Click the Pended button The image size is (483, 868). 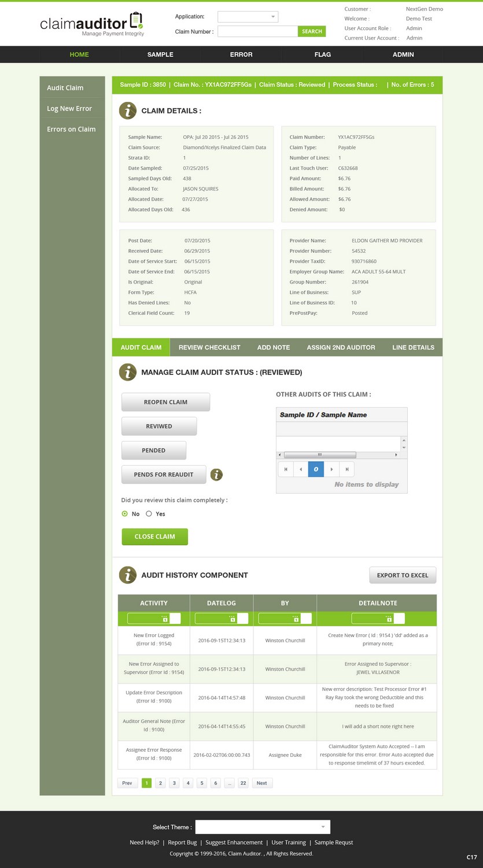tap(154, 450)
